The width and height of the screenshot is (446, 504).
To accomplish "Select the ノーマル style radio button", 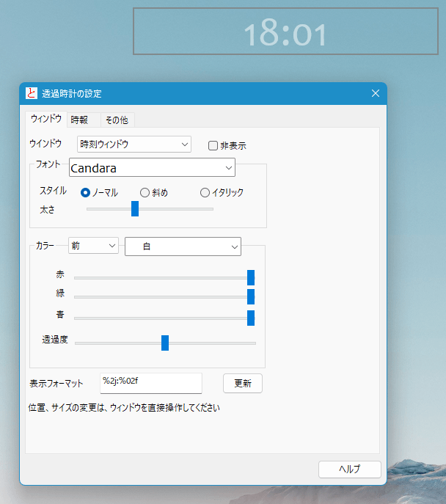I will [x=86, y=192].
